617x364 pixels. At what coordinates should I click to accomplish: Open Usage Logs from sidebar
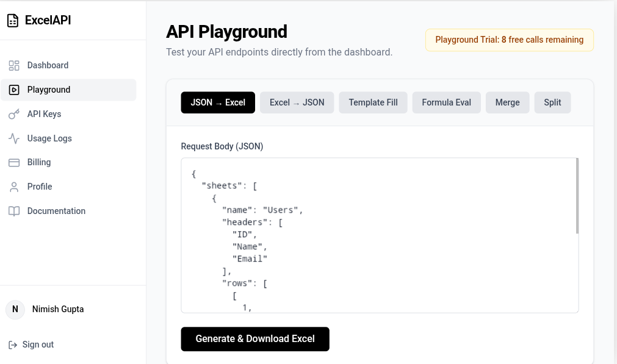pos(68,138)
